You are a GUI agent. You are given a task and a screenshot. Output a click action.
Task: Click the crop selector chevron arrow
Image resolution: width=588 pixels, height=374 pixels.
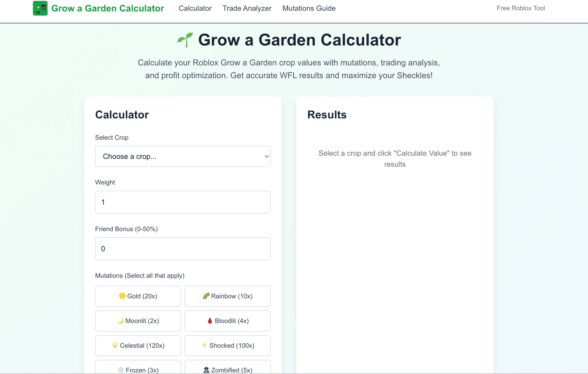(267, 156)
